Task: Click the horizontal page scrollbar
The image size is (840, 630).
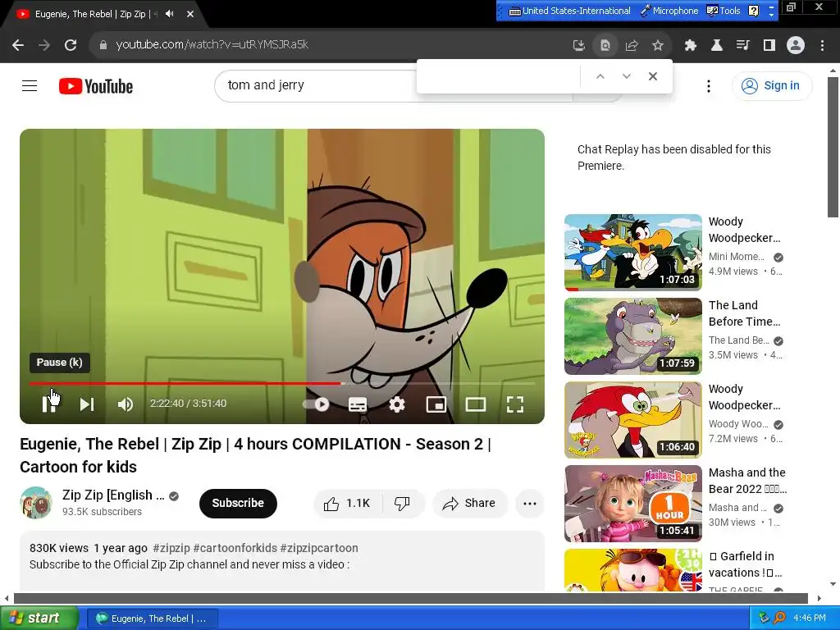Action: (410, 598)
